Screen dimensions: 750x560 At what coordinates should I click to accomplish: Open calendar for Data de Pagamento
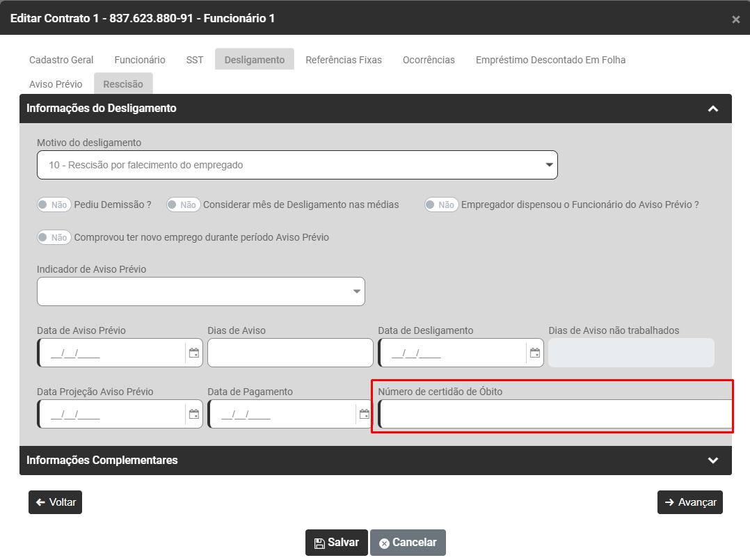(x=364, y=415)
